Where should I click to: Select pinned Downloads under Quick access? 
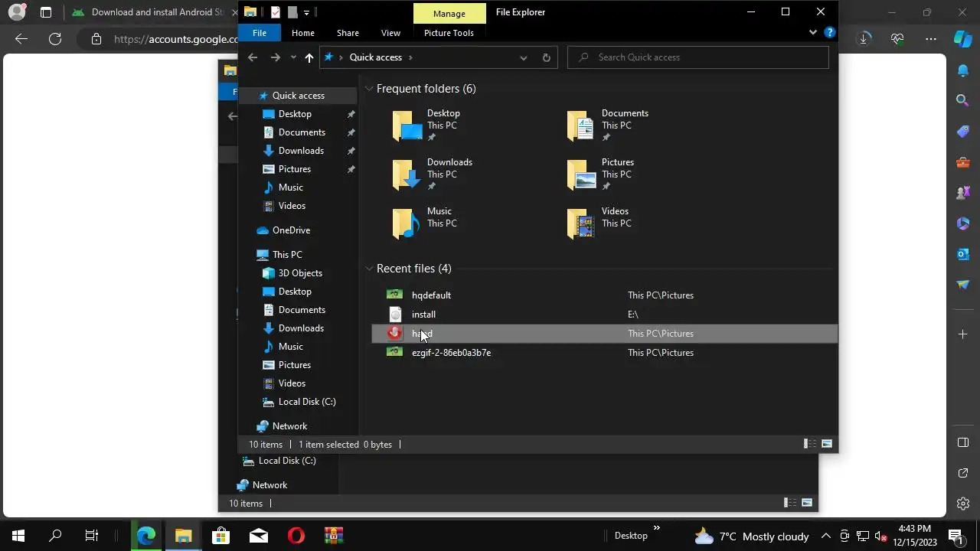[x=301, y=151]
